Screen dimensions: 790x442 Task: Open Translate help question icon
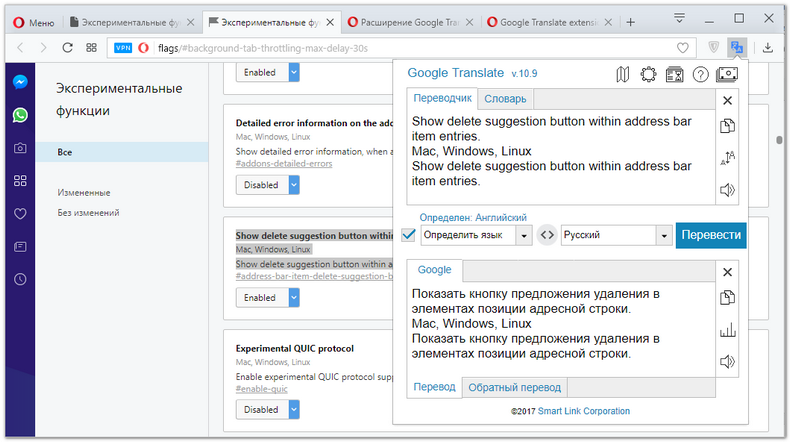[x=700, y=75]
